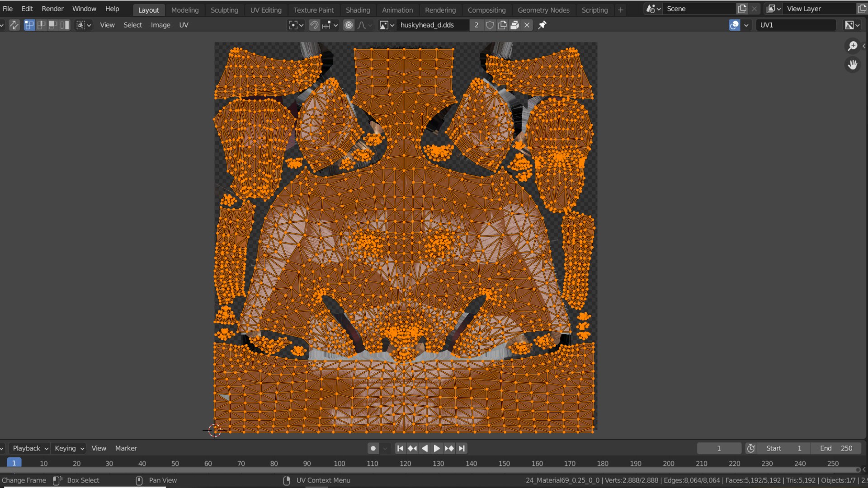Open the pivot point dropdown

[296, 25]
